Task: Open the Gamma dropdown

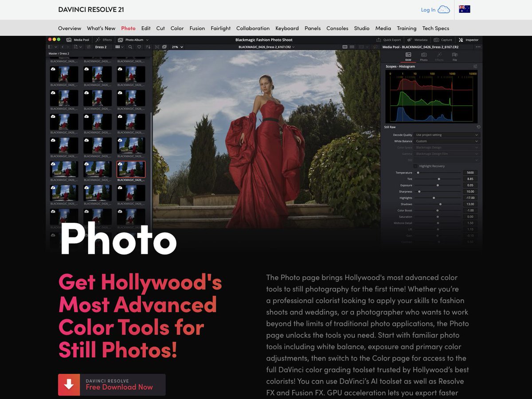Action: [447, 154]
